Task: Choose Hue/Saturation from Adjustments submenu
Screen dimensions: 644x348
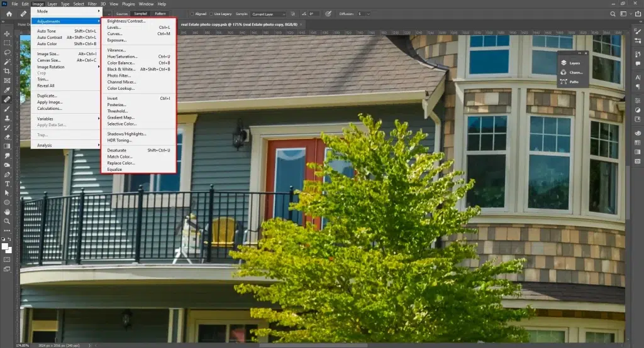Action: coord(121,57)
